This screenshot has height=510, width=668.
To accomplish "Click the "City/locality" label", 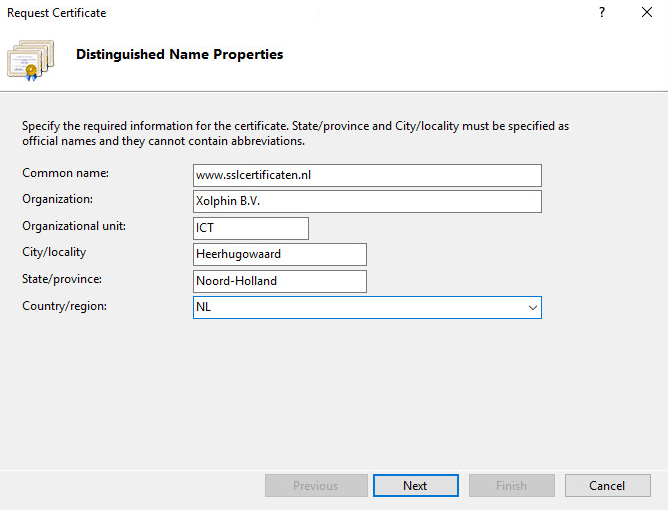I will tap(54, 253).
